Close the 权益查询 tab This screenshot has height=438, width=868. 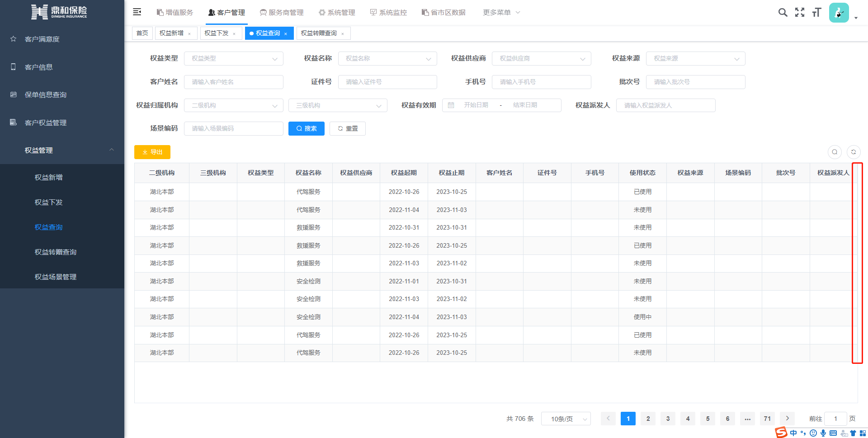(x=286, y=33)
